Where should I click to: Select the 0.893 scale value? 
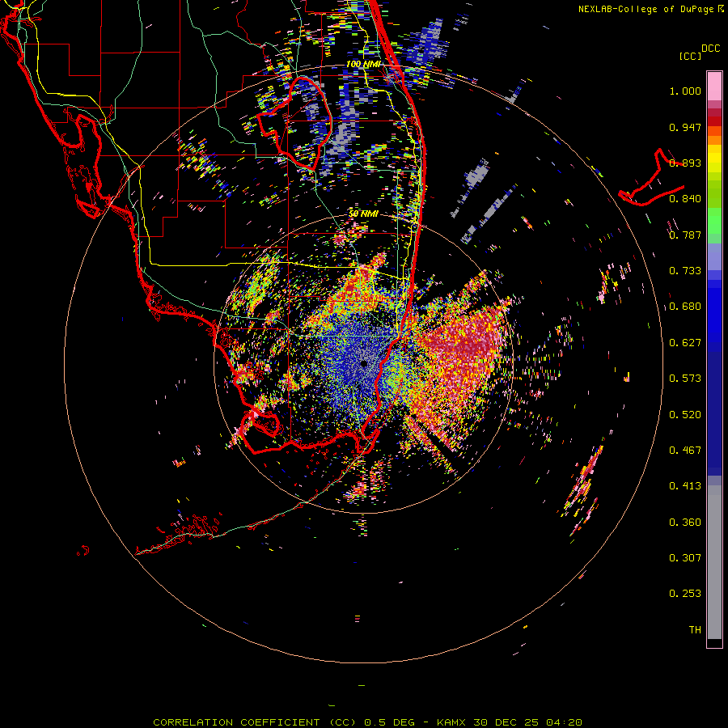pos(685,163)
